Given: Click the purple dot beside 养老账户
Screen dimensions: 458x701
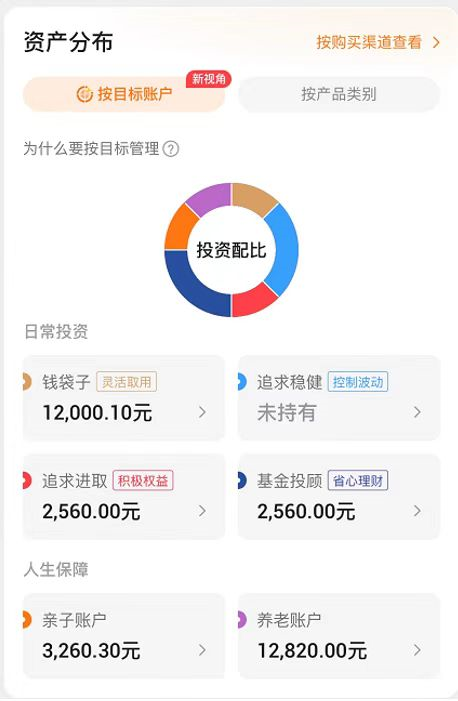Looking at the screenshot, I should click(x=242, y=620).
